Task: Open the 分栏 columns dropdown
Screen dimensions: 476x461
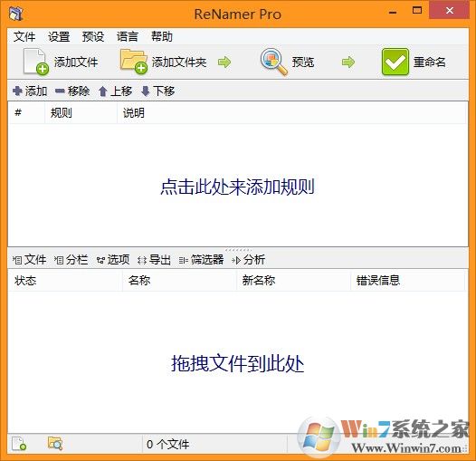Action: 71,260
